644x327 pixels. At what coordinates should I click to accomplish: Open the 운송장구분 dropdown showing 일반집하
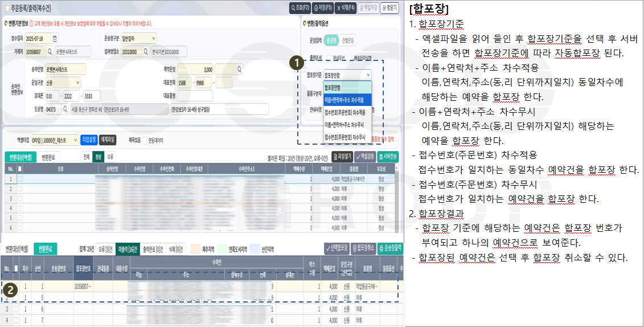pos(139,39)
